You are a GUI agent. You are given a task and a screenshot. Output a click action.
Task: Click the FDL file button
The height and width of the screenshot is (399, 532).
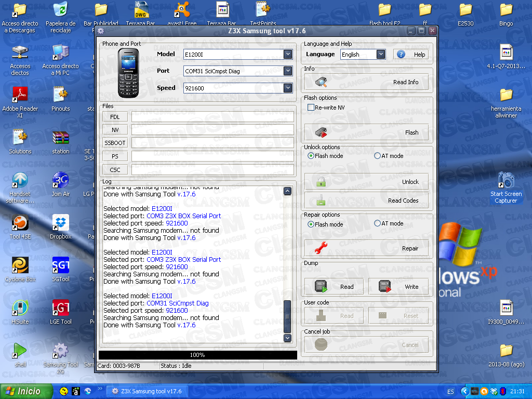point(115,117)
